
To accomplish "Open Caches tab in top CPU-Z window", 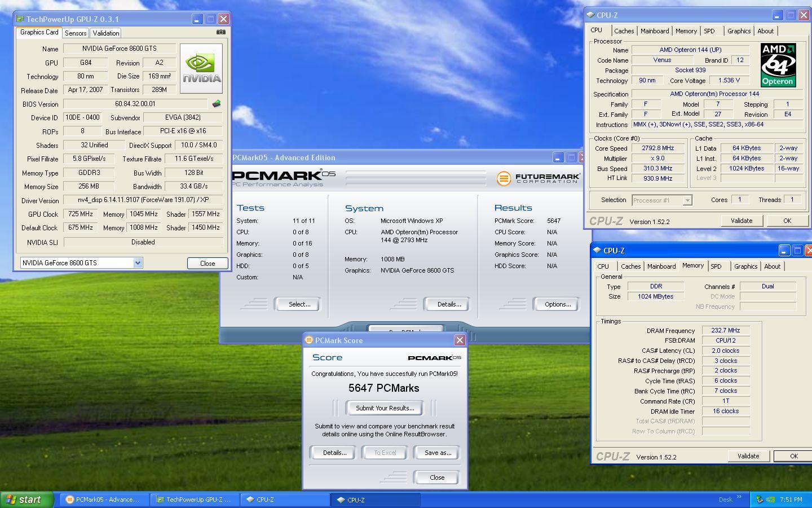I will click(x=624, y=31).
